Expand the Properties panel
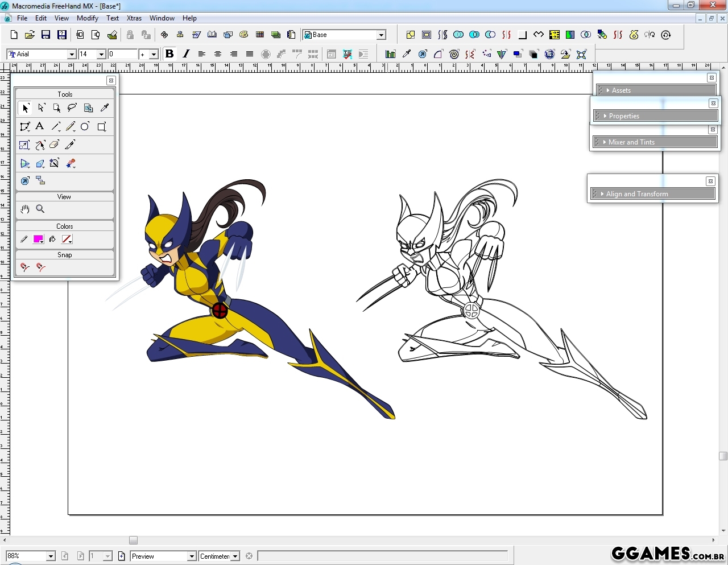This screenshot has width=728, height=565. [x=624, y=116]
